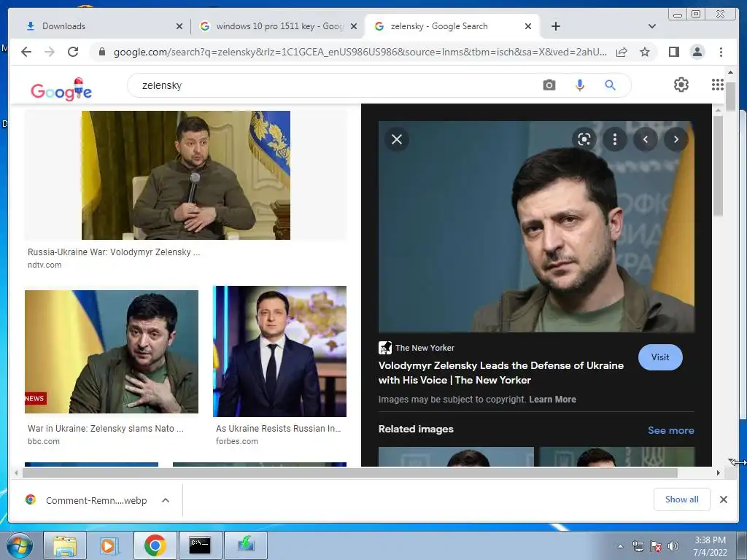The height and width of the screenshot is (560, 747).
Task: Click the Chrome taskbar icon
Action: (x=155, y=545)
